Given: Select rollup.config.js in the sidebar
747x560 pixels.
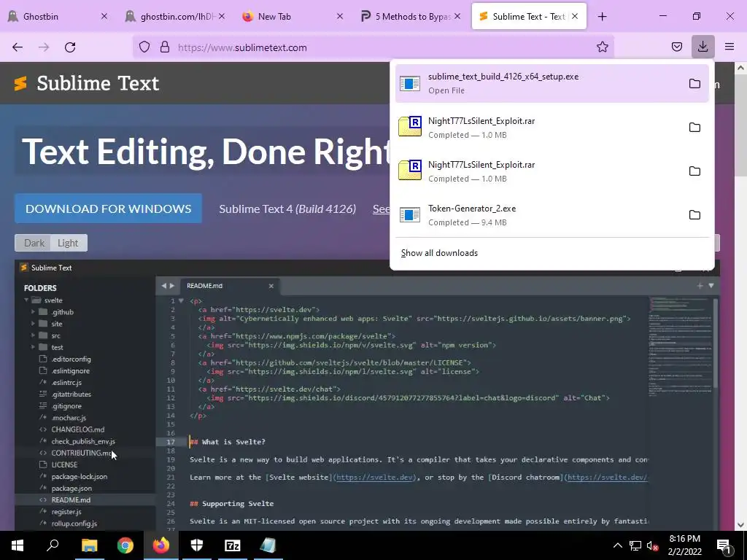Looking at the screenshot, I should click(74, 524).
